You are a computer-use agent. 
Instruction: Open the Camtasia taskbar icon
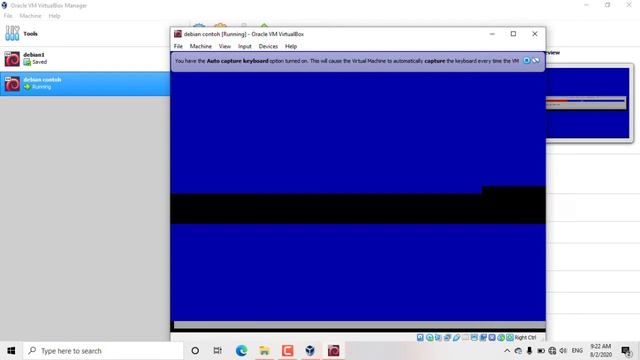coord(287,351)
